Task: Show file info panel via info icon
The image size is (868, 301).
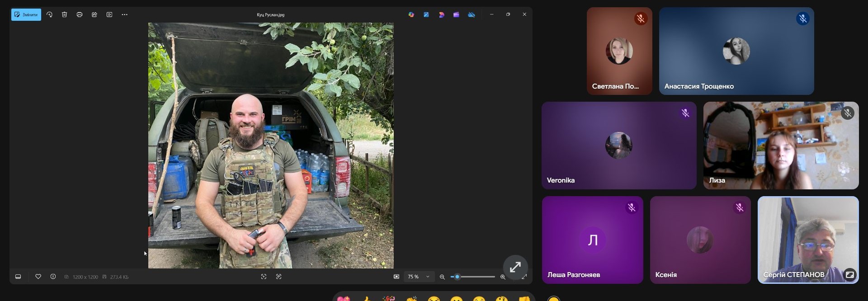Action: pyautogui.click(x=53, y=277)
